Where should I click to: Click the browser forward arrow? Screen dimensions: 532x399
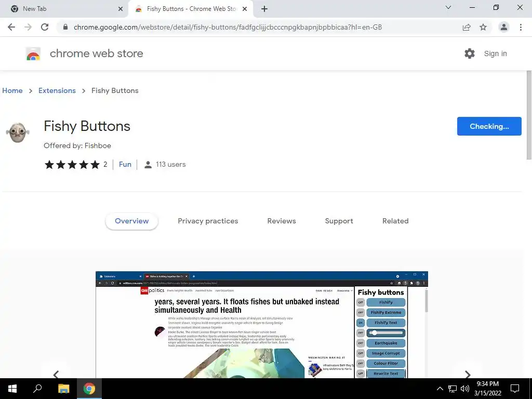28,27
